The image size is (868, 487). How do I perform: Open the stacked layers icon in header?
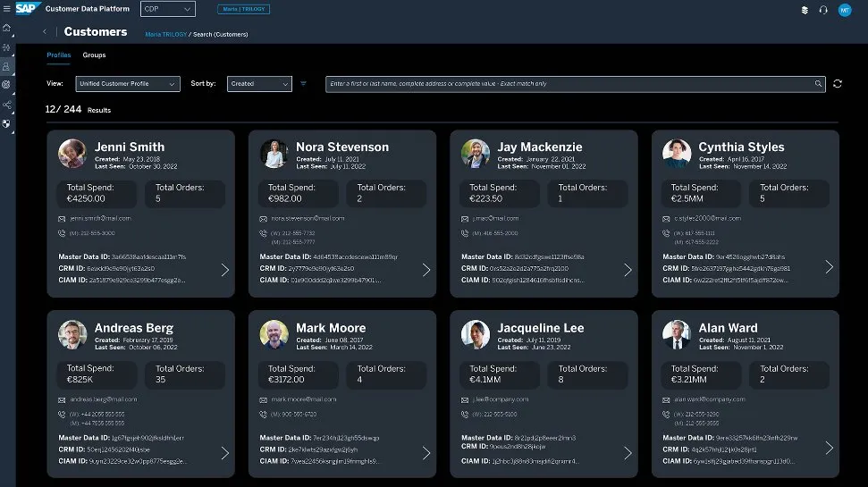coord(804,10)
